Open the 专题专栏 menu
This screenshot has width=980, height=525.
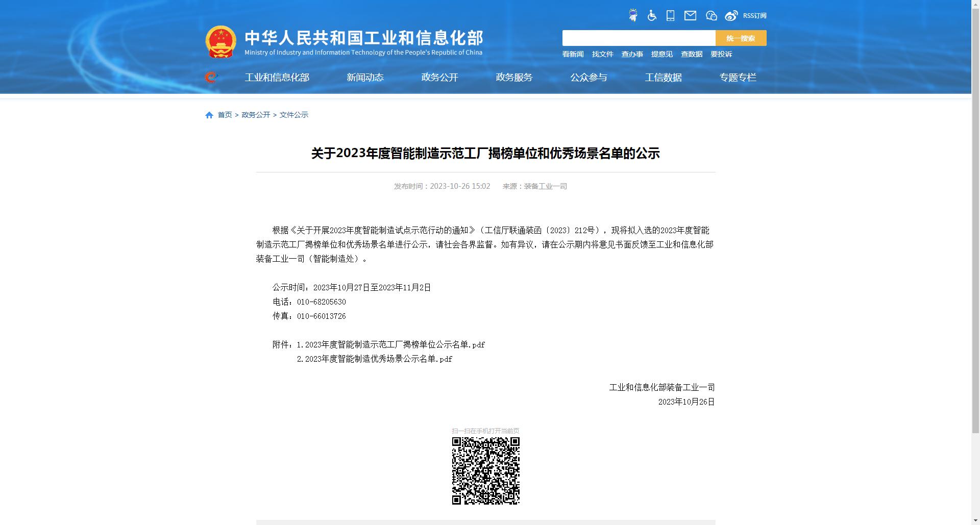point(738,78)
